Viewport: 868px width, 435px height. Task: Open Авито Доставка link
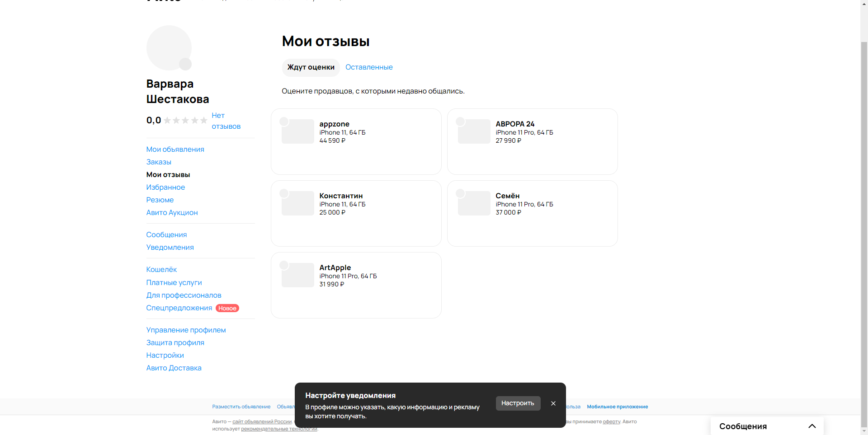click(174, 368)
